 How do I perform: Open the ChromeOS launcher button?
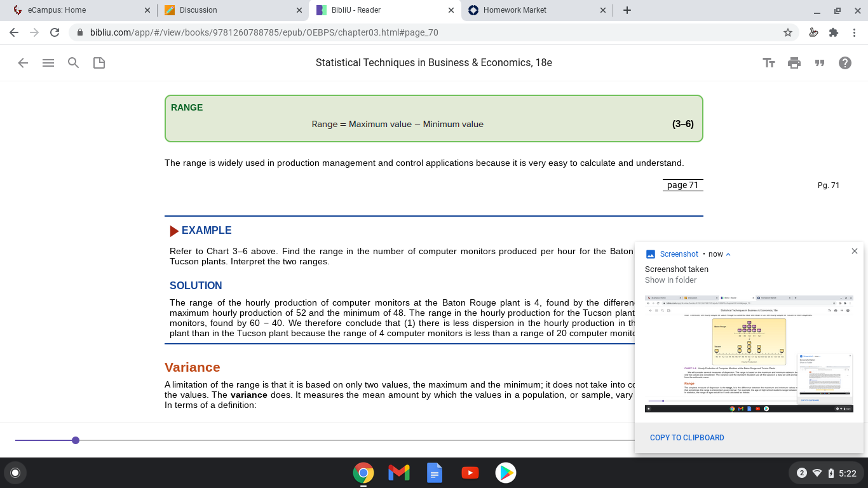coord(15,473)
